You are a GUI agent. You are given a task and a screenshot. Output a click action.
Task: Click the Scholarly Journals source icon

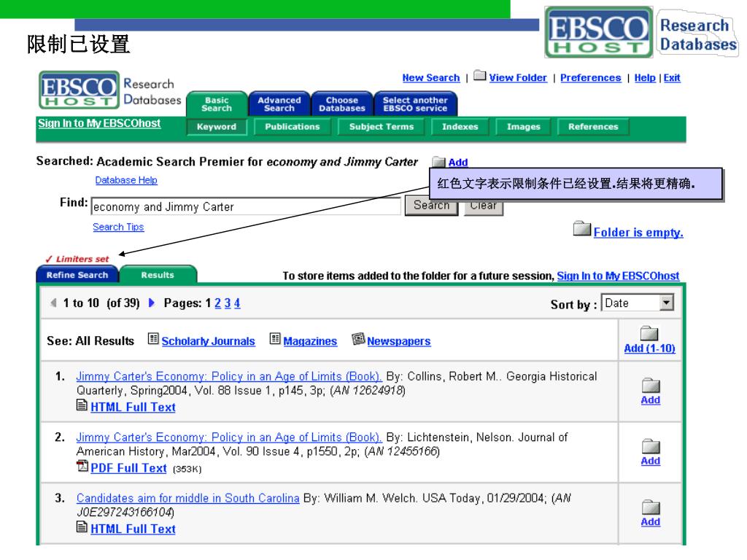153,338
